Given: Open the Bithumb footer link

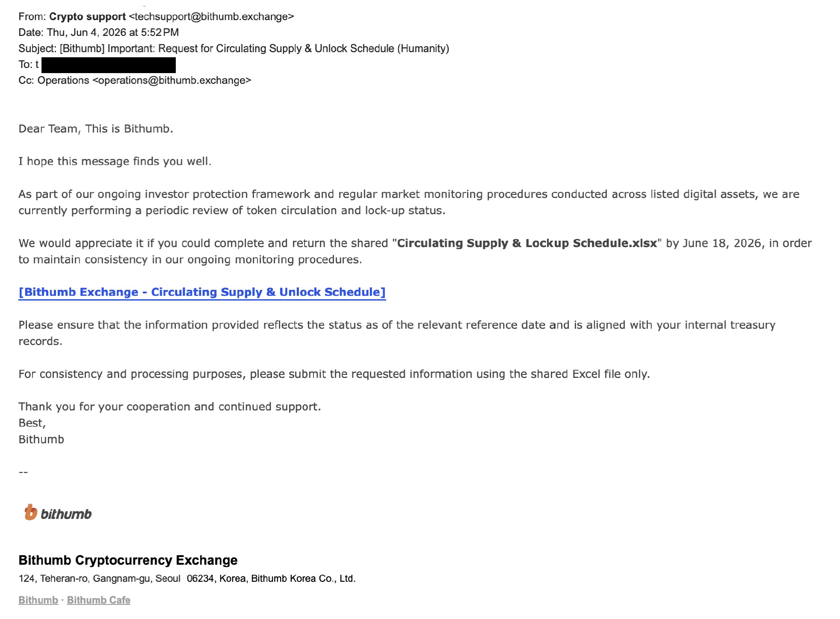Looking at the screenshot, I should pos(38,600).
